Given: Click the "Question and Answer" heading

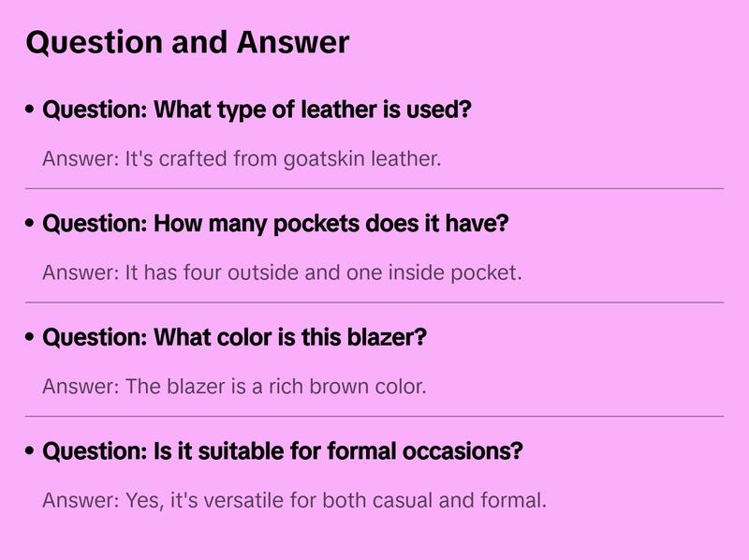Looking at the screenshot, I should point(187,42).
